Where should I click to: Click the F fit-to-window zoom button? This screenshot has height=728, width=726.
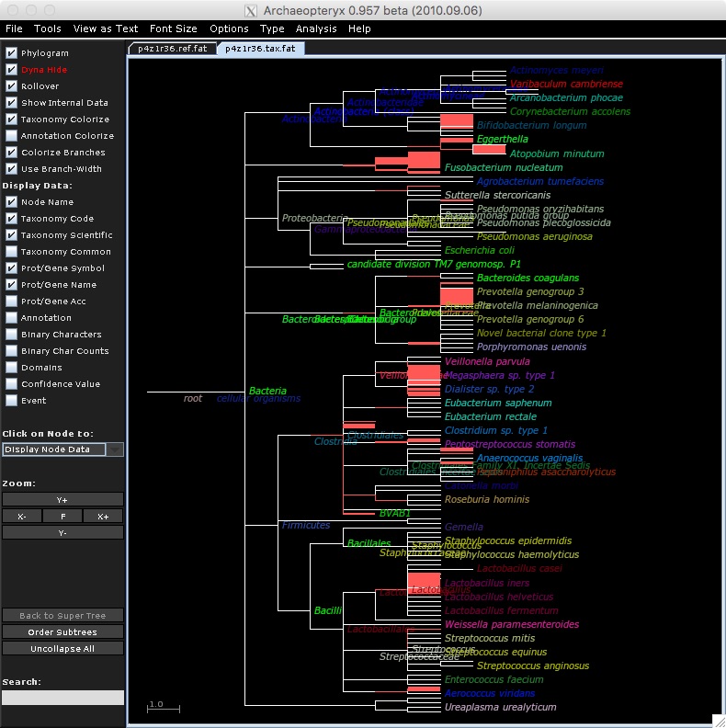tap(62, 516)
